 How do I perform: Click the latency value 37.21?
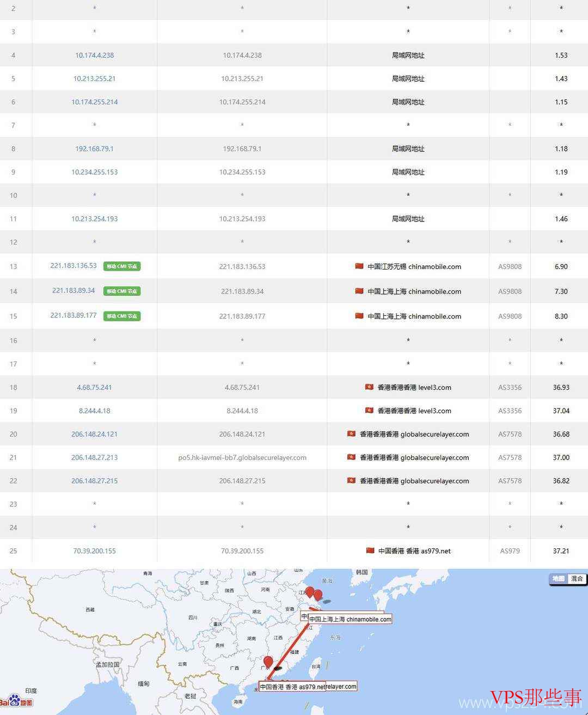pyautogui.click(x=561, y=551)
